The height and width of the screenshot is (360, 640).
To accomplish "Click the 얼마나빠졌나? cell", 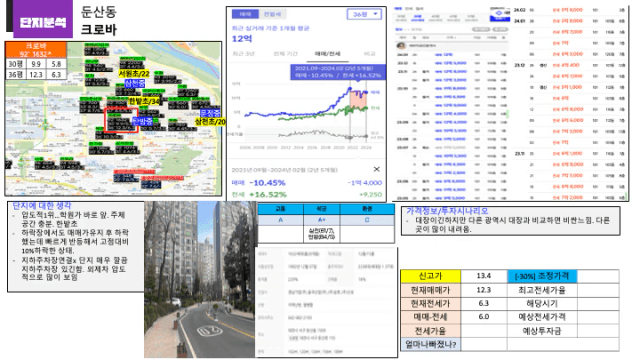I will (431, 344).
